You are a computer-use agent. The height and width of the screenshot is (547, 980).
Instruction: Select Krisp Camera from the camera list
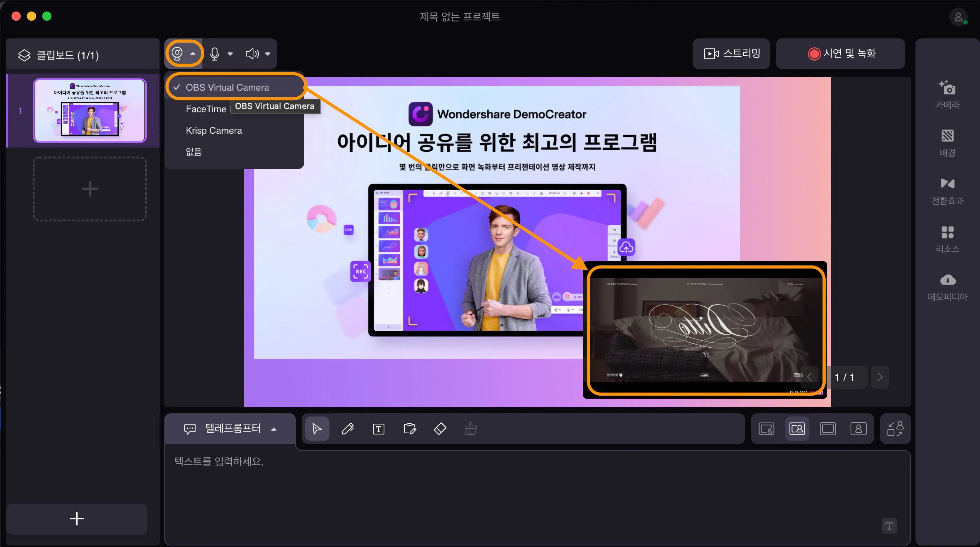tap(214, 130)
